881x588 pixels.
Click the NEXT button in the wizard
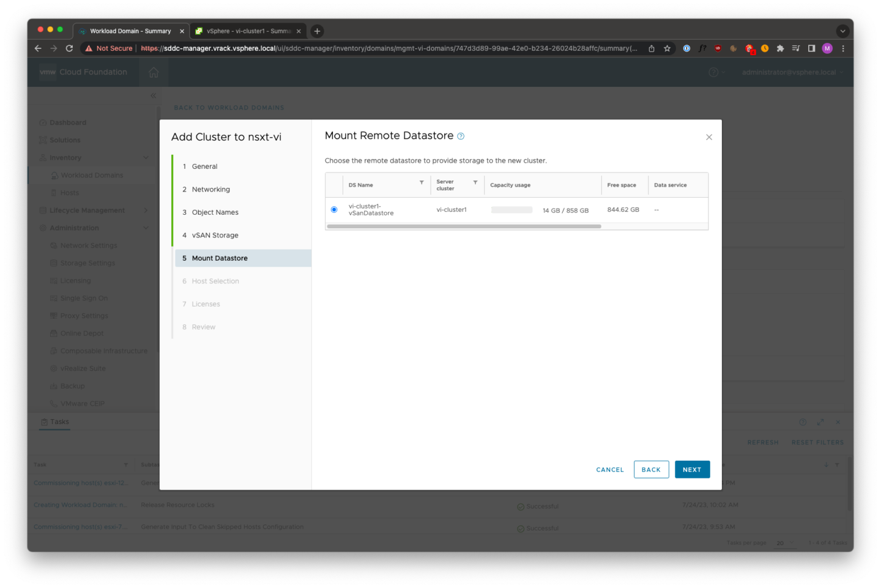tap(692, 469)
